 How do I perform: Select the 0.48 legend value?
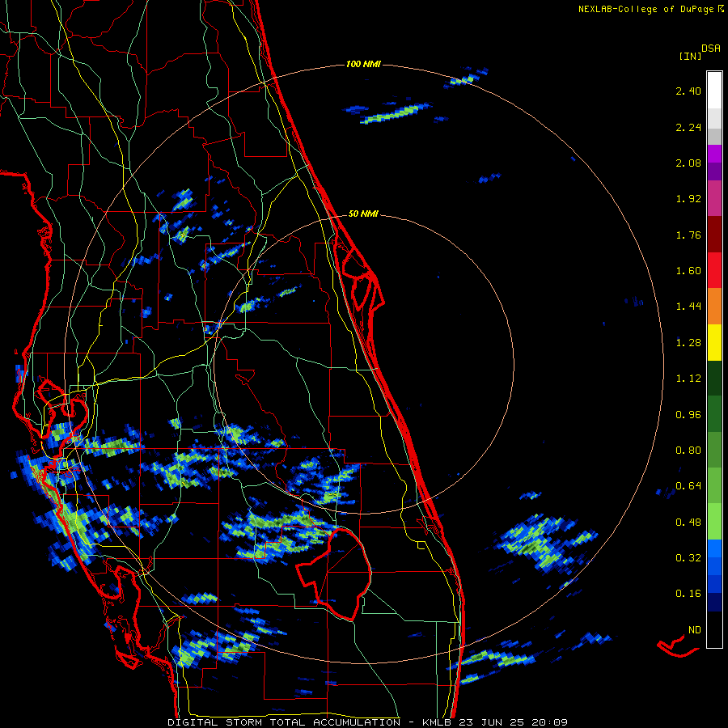point(688,523)
